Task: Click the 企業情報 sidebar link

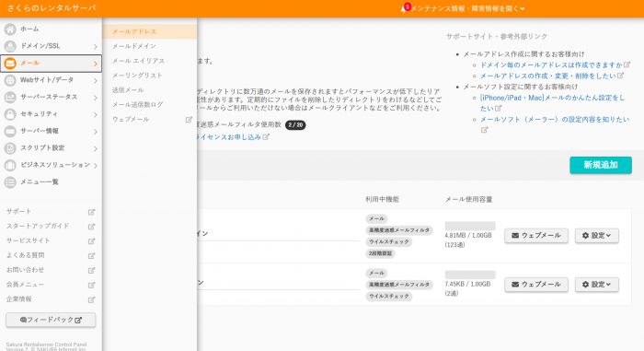Action: (19, 299)
